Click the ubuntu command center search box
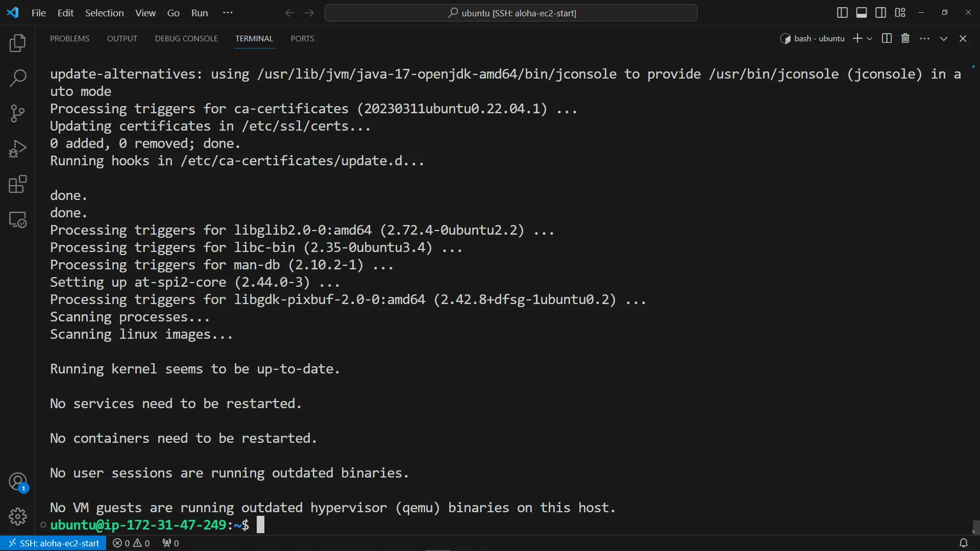 click(511, 13)
